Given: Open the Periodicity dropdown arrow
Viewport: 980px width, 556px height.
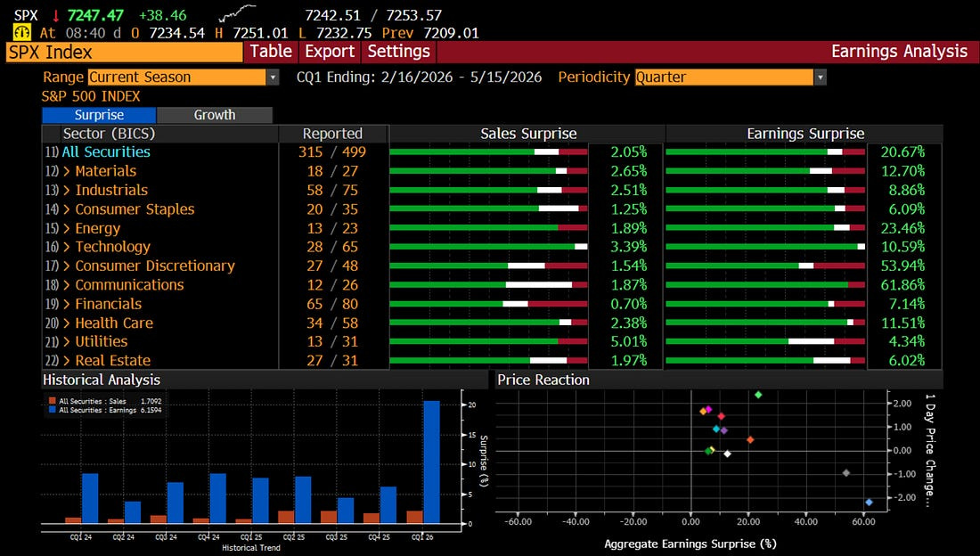Looking at the screenshot, I should (820, 77).
